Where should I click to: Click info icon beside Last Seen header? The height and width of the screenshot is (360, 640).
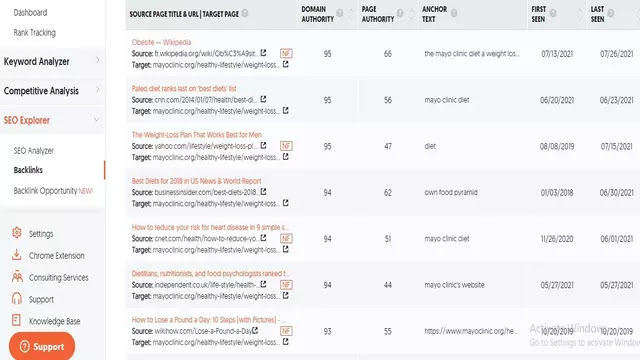pyautogui.click(x=611, y=13)
